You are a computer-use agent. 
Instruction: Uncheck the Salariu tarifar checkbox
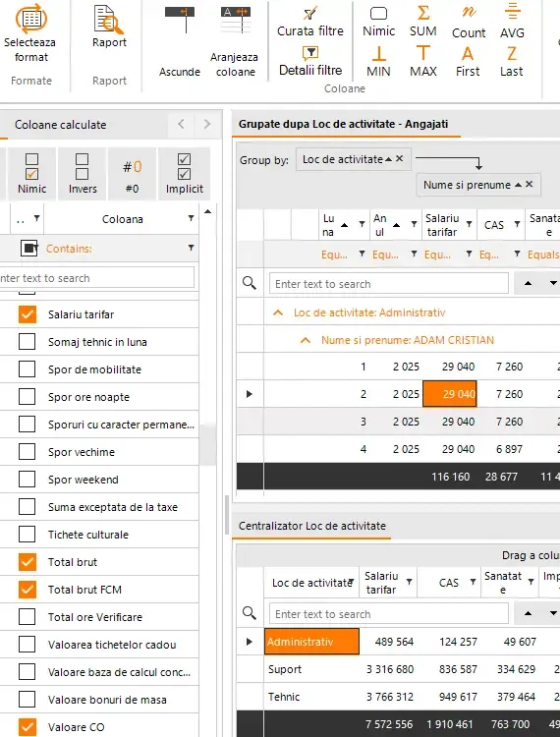pyautogui.click(x=28, y=314)
